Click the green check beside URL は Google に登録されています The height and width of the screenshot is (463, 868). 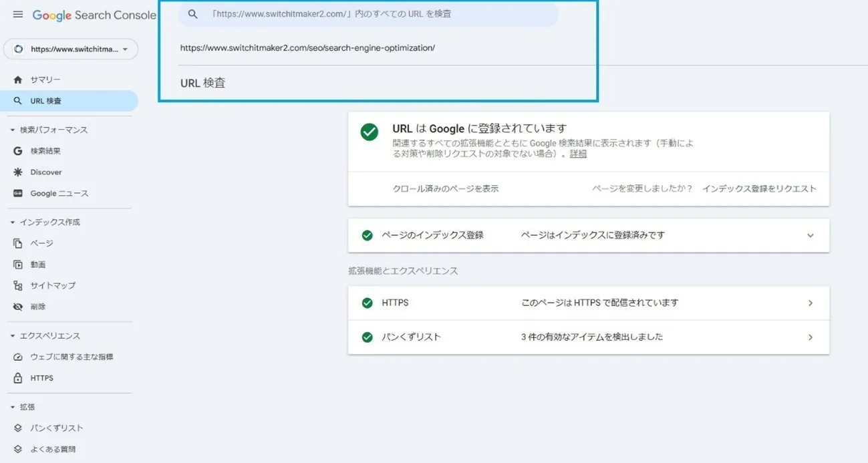pyautogui.click(x=370, y=132)
